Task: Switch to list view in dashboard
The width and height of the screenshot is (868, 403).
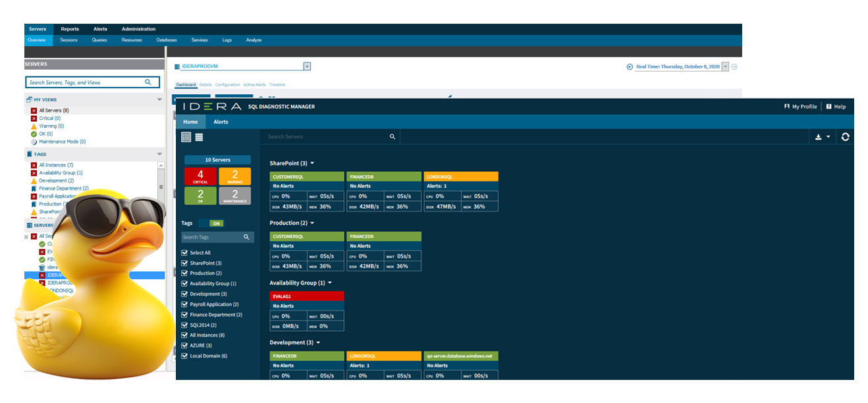Action: [x=199, y=137]
